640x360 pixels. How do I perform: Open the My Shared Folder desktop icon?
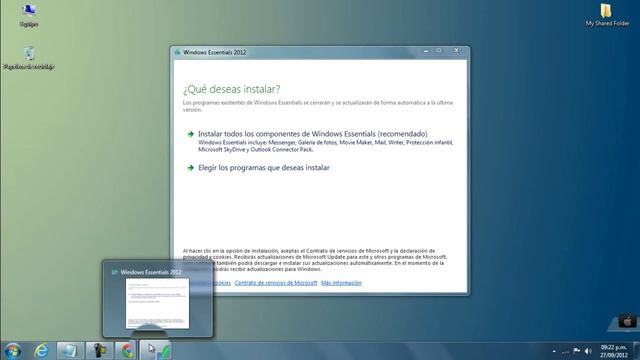(607, 15)
